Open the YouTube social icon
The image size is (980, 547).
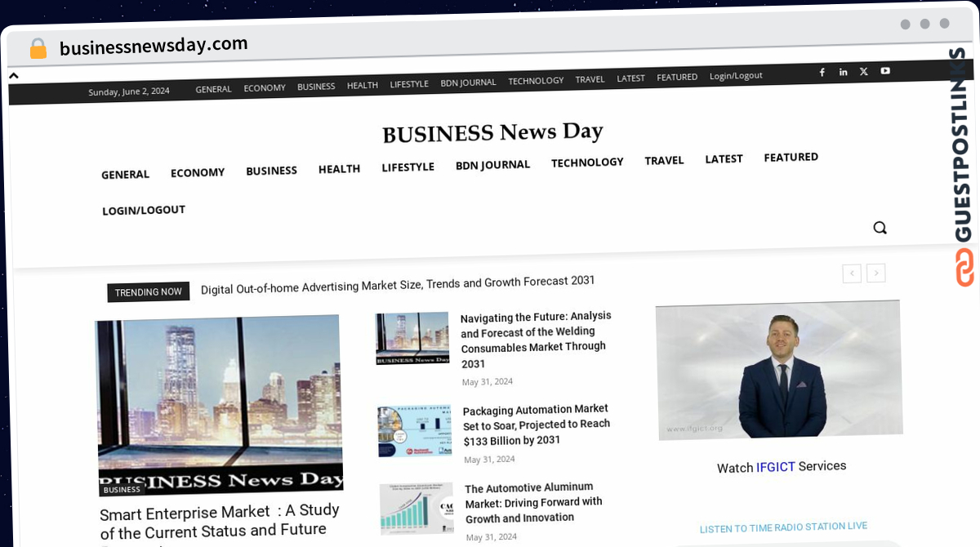tap(885, 71)
